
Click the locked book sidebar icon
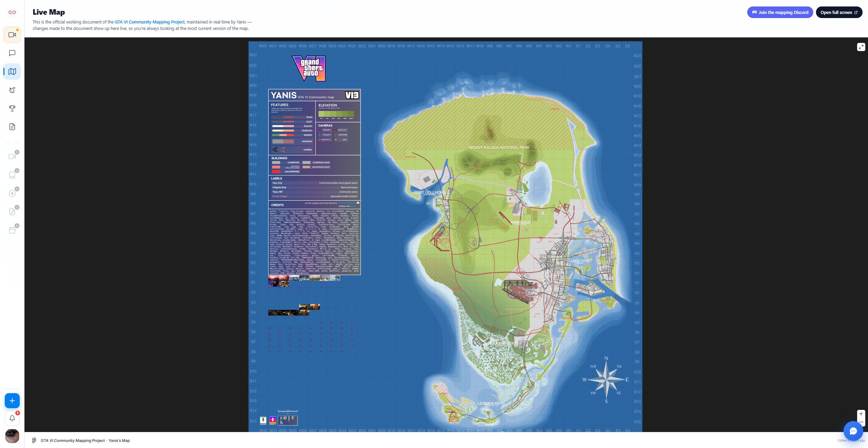coord(12,175)
